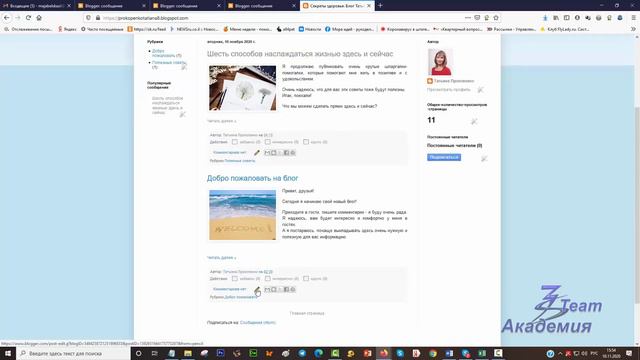
Task: Click the Pinterest share icon under the first post
Action: 293,153
